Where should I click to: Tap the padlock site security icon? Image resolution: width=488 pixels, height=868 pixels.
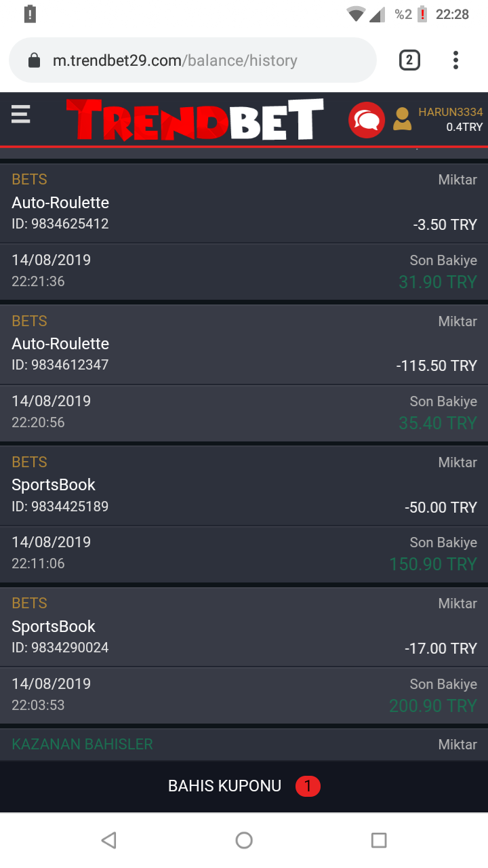[35, 60]
